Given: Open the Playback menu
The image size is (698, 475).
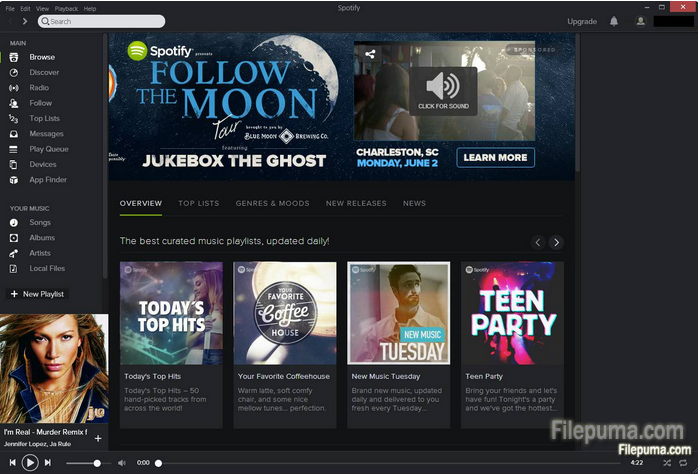Looking at the screenshot, I should tap(65, 8).
